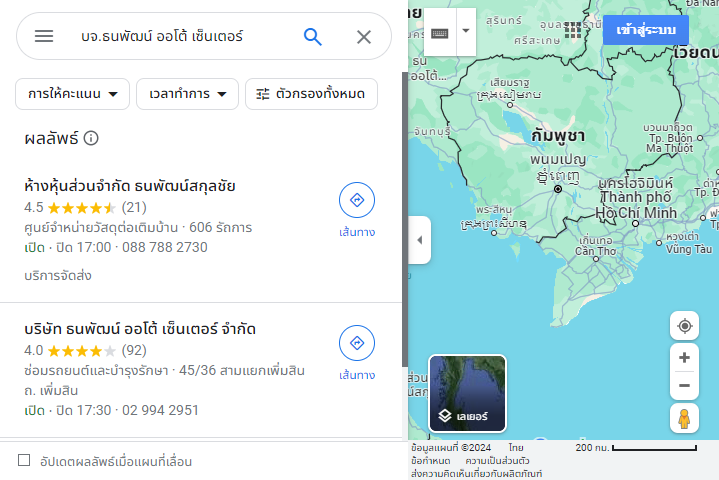Collapse the side panel with arrow tab

pyautogui.click(x=420, y=240)
